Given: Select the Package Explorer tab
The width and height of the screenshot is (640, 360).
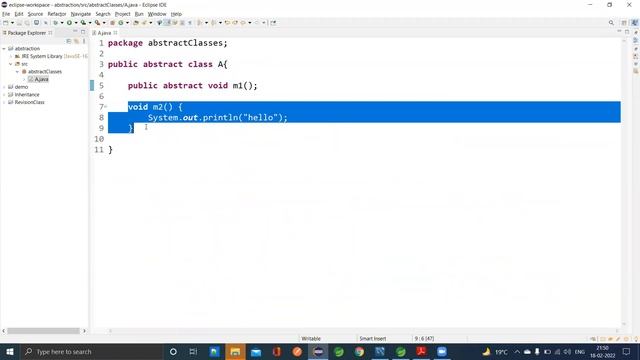Looking at the screenshot, I should tap(27, 33).
